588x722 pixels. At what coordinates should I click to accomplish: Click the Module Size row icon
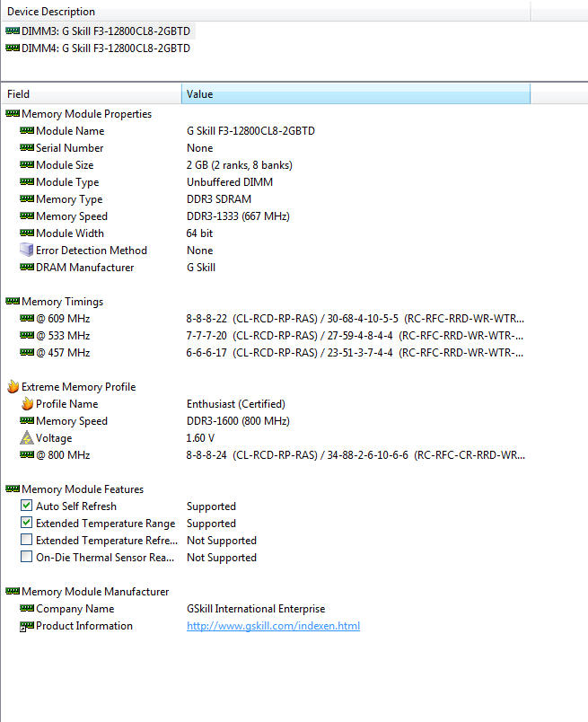tap(27, 165)
